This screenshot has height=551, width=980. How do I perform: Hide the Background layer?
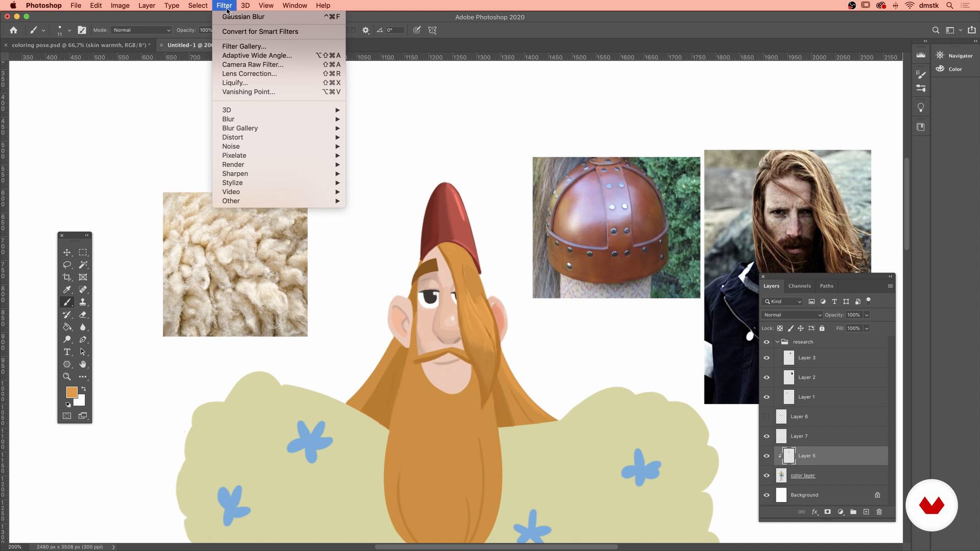766,495
